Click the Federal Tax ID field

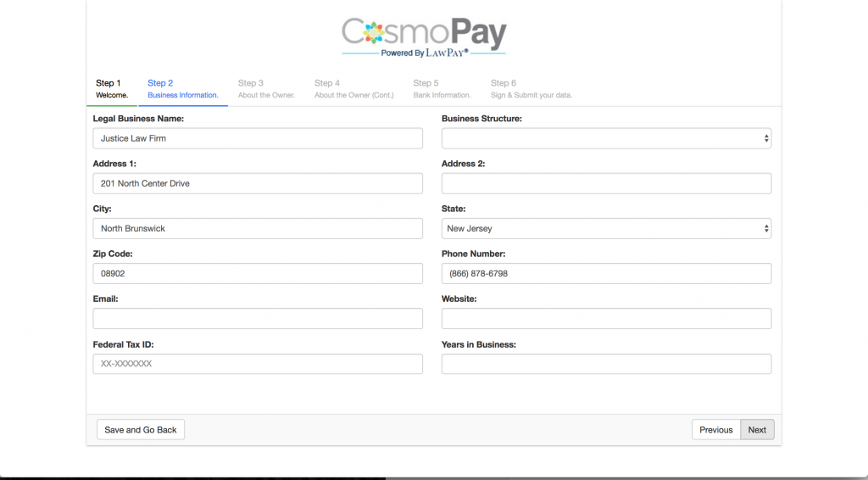258,364
